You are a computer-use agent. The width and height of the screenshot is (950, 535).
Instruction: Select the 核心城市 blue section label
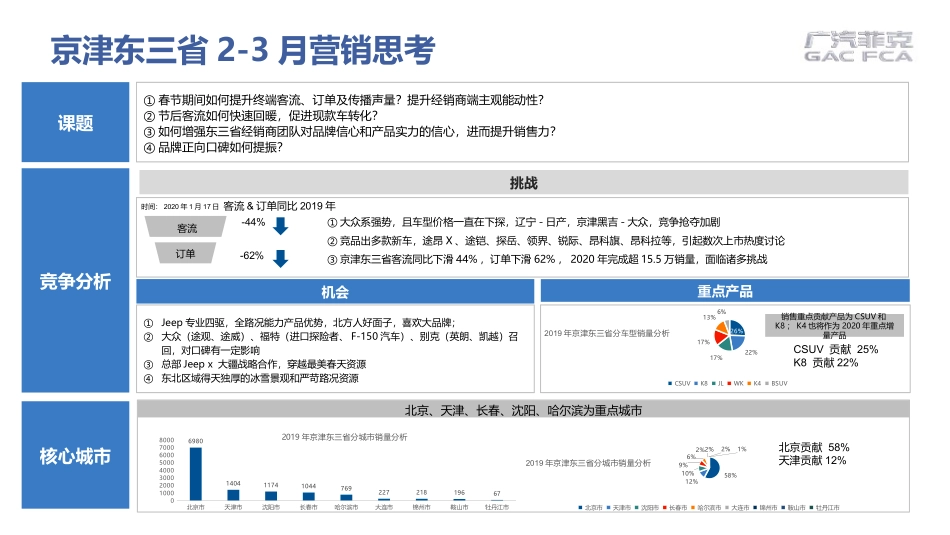pos(75,456)
